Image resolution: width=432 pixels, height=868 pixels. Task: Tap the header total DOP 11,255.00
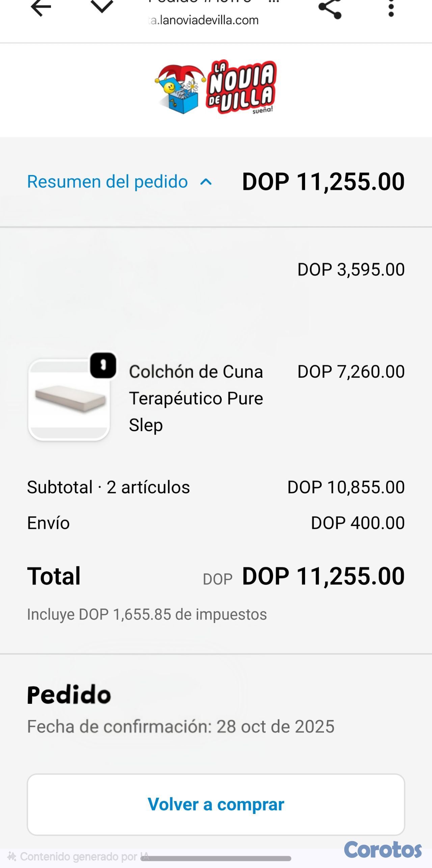(x=323, y=182)
